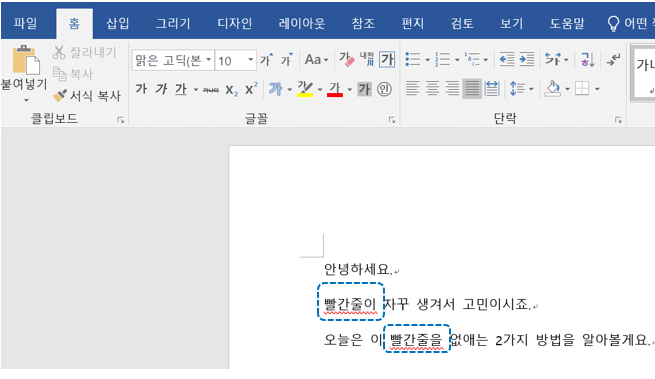The width and height of the screenshot is (655, 379).
Task: Open underline style dropdown arrow
Action: [195, 89]
